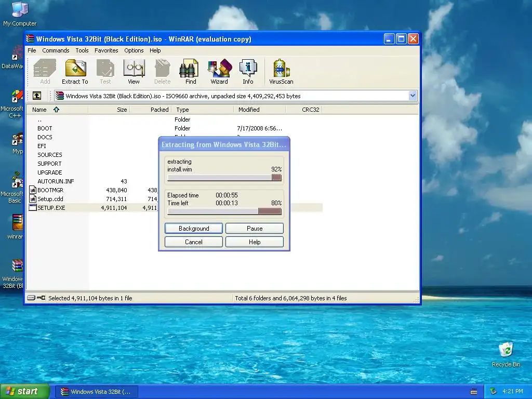Open the Help menu
This screenshot has height=399, width=532.
point(155,50)
